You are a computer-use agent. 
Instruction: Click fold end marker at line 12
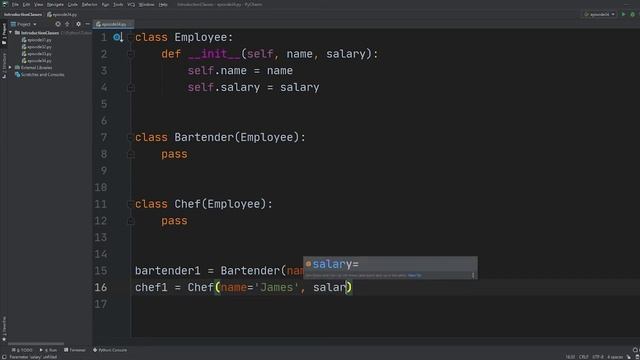coord(131,221)
